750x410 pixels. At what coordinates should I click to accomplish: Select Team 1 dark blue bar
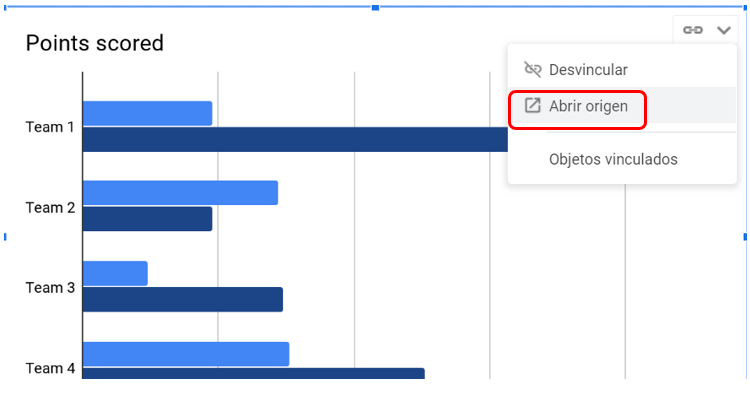[295, 139]
